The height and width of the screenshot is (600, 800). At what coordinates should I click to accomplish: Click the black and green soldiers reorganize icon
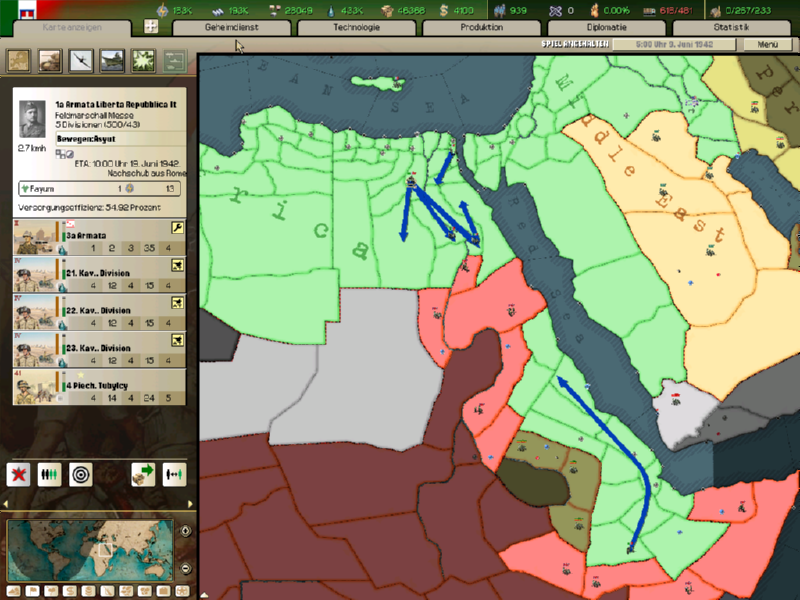pos(49,474)
